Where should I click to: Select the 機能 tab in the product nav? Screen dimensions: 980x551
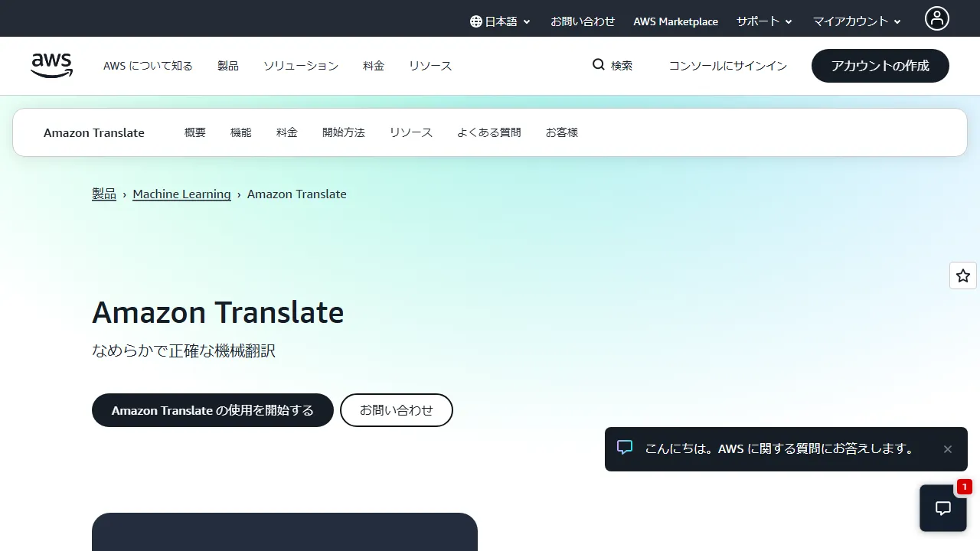(x=240, y=132)
